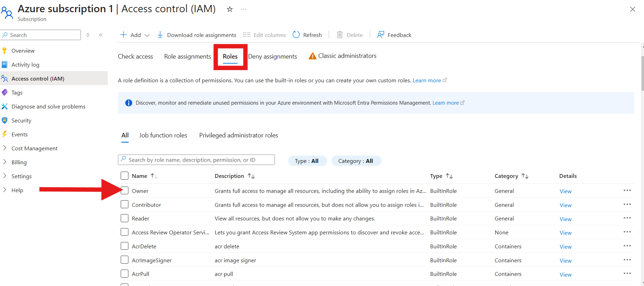This screenshot has height=286, width=644.
Task: Switch to the Check access tab
Action: click(x=135, y=57)
